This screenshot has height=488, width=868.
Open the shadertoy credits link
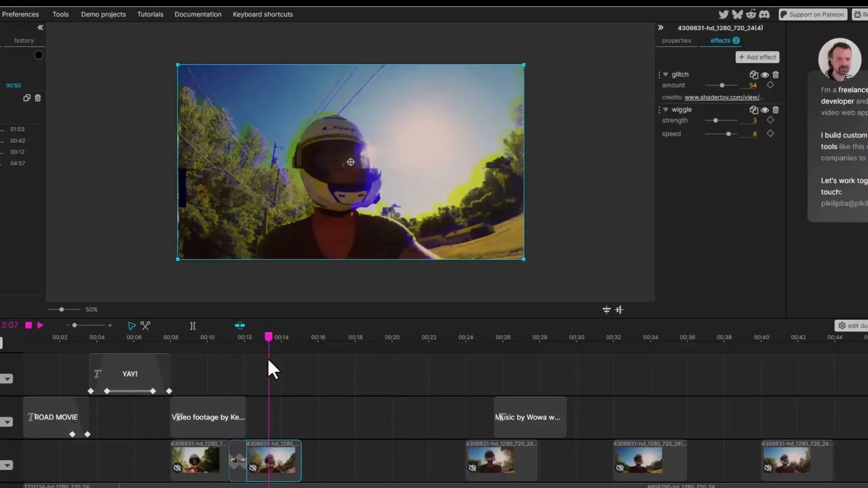point(722,97)
